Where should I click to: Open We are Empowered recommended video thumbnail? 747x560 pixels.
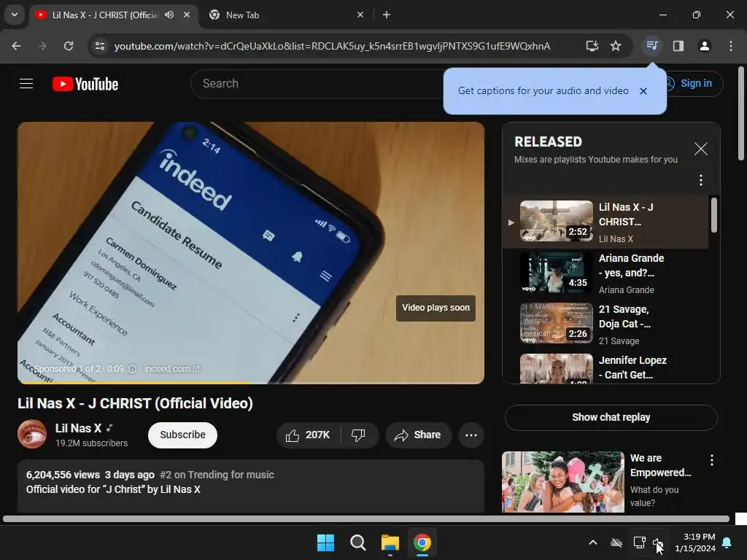tap(562, 482)
